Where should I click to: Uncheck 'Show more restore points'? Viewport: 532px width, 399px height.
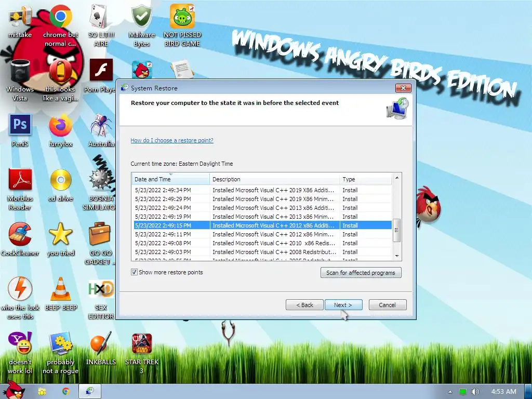[135, 272]
